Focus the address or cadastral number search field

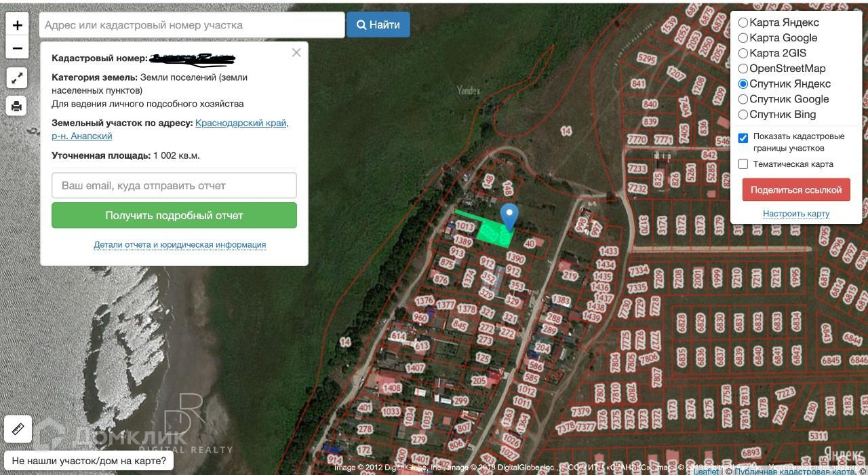tap(192, 25)
